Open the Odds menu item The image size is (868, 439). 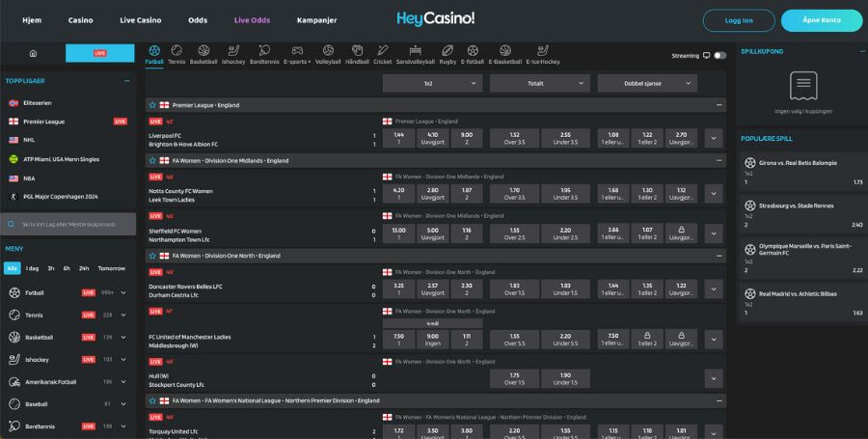pyautogui.click(x=198, y=20)
